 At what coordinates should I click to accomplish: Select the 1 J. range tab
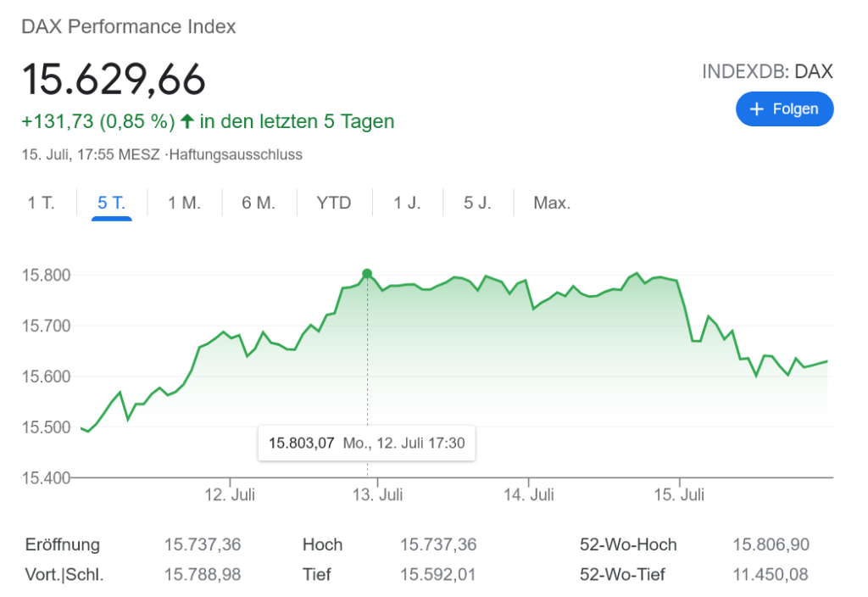coord(407,204)
